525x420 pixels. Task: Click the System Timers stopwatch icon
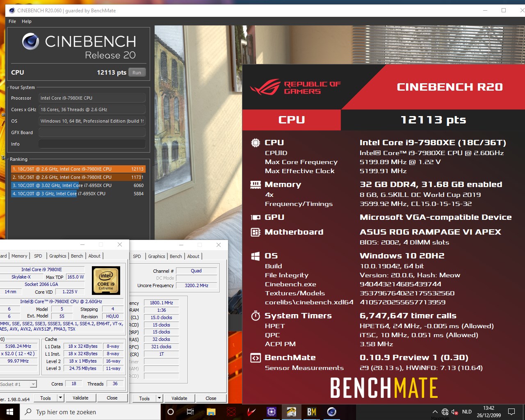pyautogui.click(x=256, y=316)
